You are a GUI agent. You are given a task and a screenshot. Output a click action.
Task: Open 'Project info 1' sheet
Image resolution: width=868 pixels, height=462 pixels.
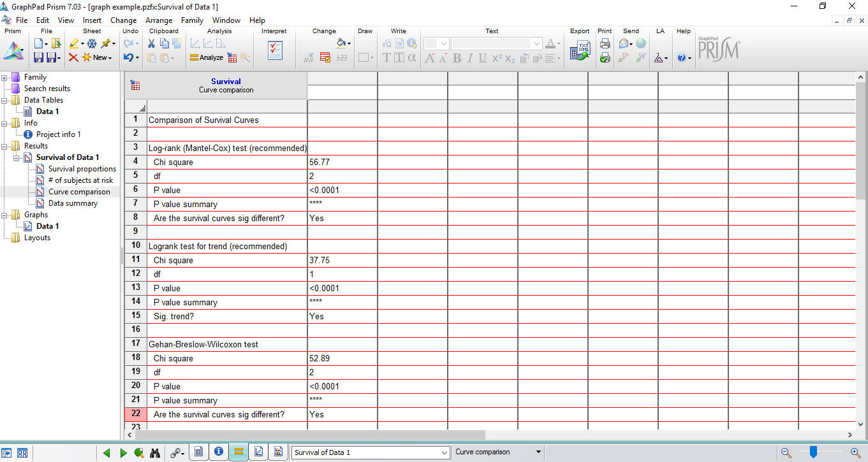click(x=59, y=134)
